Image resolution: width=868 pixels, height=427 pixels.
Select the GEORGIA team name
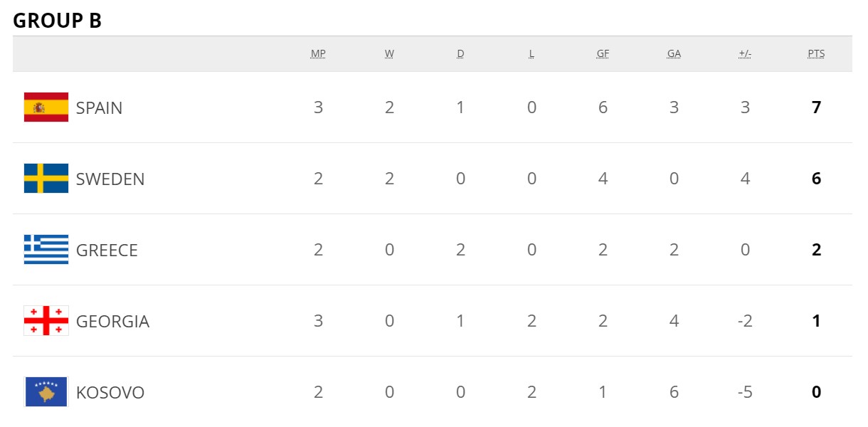pos(112,321)
